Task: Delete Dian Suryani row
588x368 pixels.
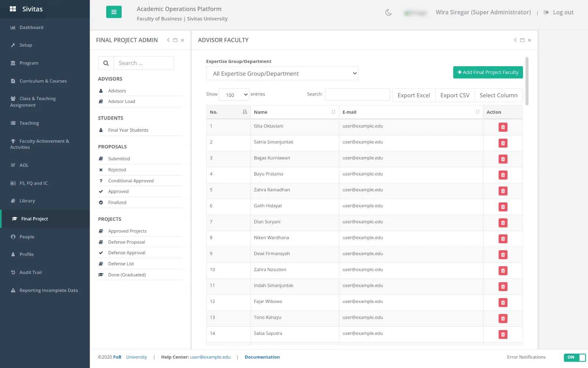Action: (503, 223)
